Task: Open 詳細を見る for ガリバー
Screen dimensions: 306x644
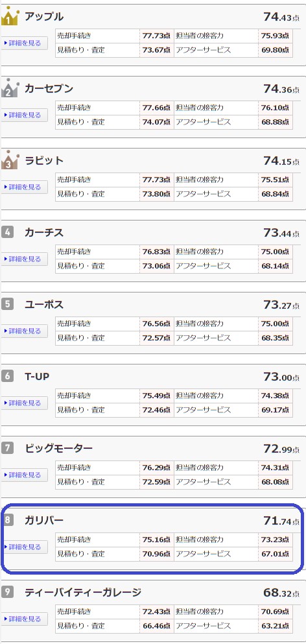Action: pyautogui.click(x=24, y=547)
